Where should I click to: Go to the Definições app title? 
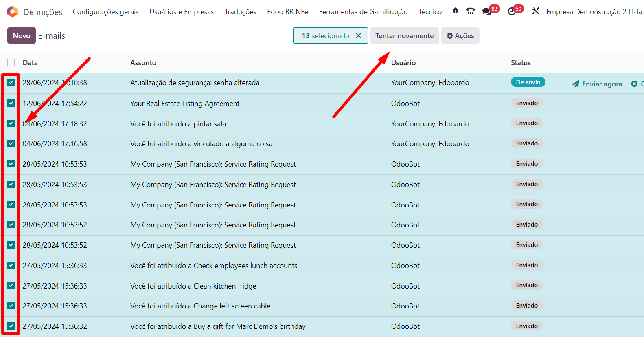tap(43, 12)
